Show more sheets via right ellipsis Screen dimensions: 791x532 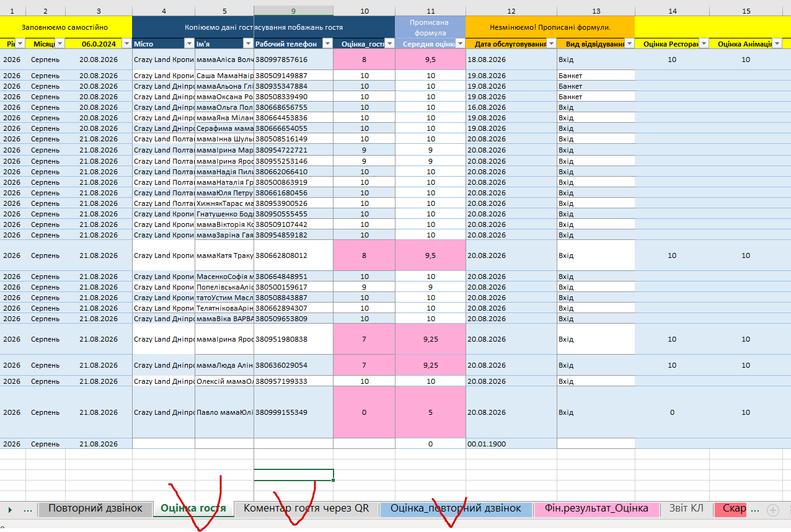(755, 509)
